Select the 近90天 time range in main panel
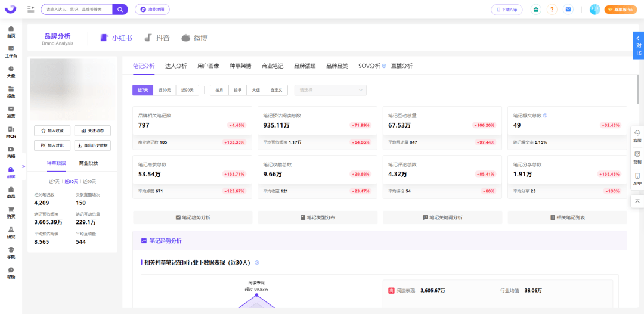 coord(187,90)
